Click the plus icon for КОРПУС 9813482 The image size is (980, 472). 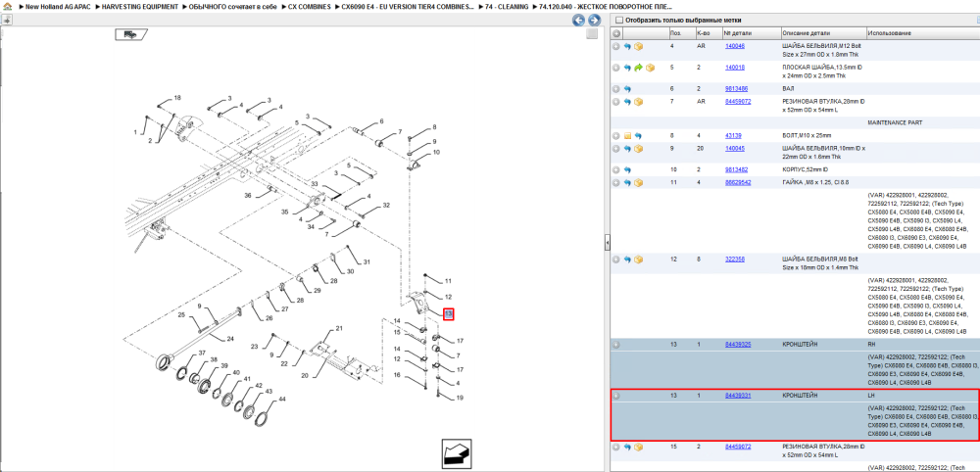coord(616,169)
